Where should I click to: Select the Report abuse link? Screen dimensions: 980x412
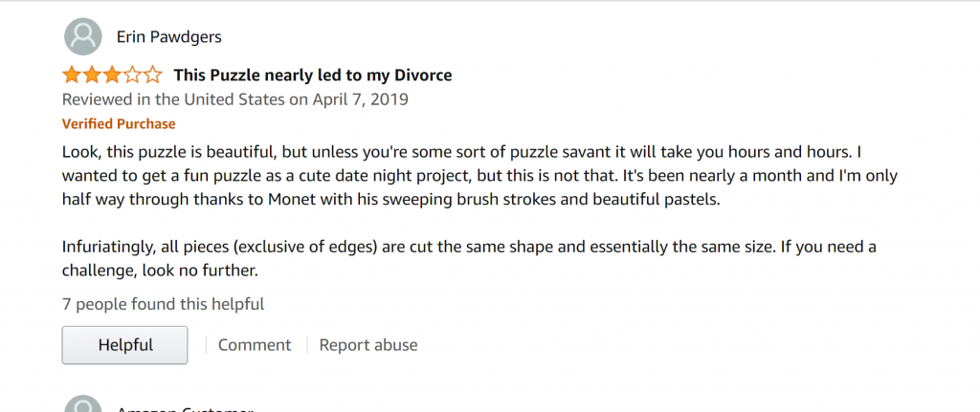click(x=368, y=345)
